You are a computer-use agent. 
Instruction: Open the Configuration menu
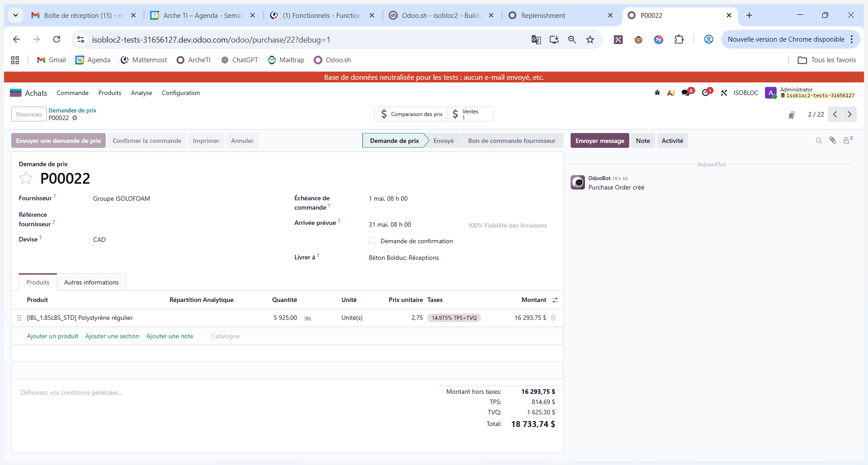[x=181, y=93]
